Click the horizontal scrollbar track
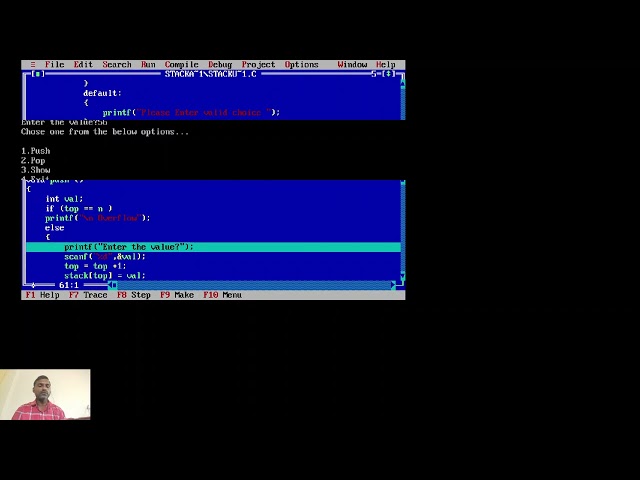Image resolution: width=640 pixels, height=480 pixels. [x=254, y=285]
